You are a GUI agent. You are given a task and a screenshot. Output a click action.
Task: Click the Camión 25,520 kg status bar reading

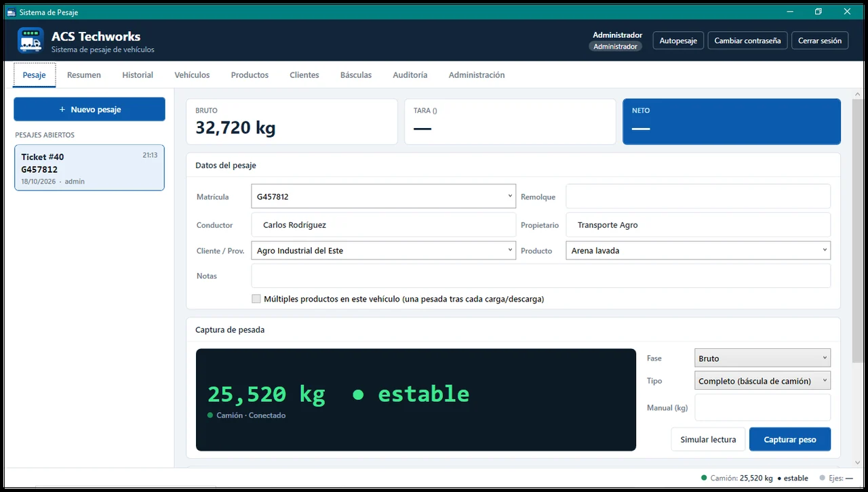pos(755,478)
